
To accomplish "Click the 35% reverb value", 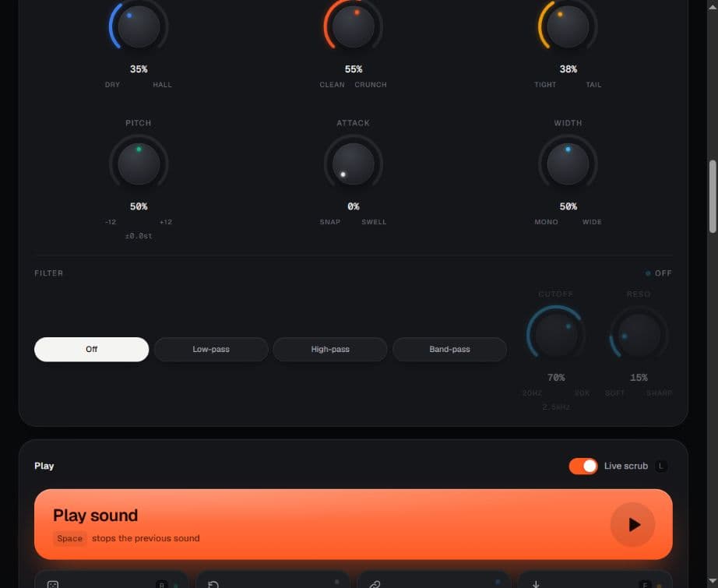I will (x=139, y=69).
